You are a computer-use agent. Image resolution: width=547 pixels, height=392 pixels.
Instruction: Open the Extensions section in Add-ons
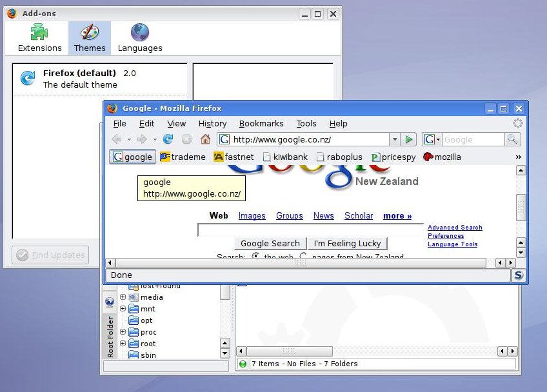40,38
